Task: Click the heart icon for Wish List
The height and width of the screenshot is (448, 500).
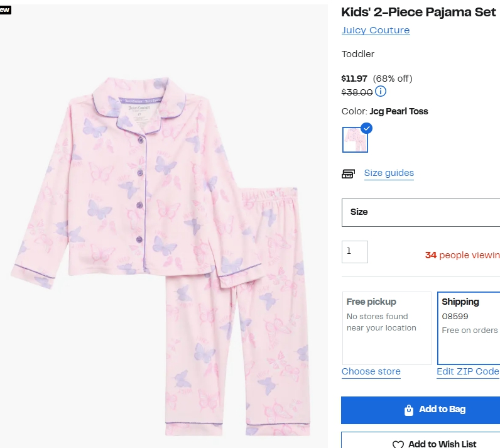Action: pyautogui.click(x=398, y=444)
